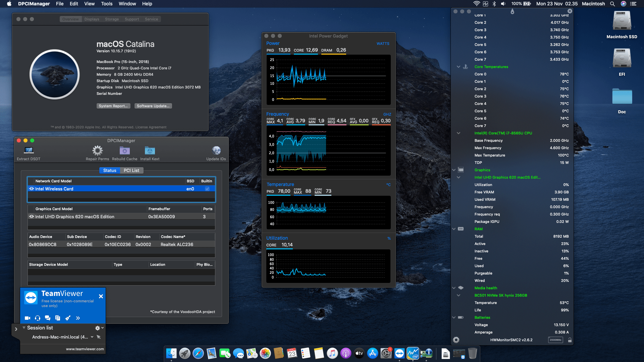Image resolution: width=644 pixels, height=362 pixels.
Task: Click remote cursor arrow in session row
Action: (99, 337)
